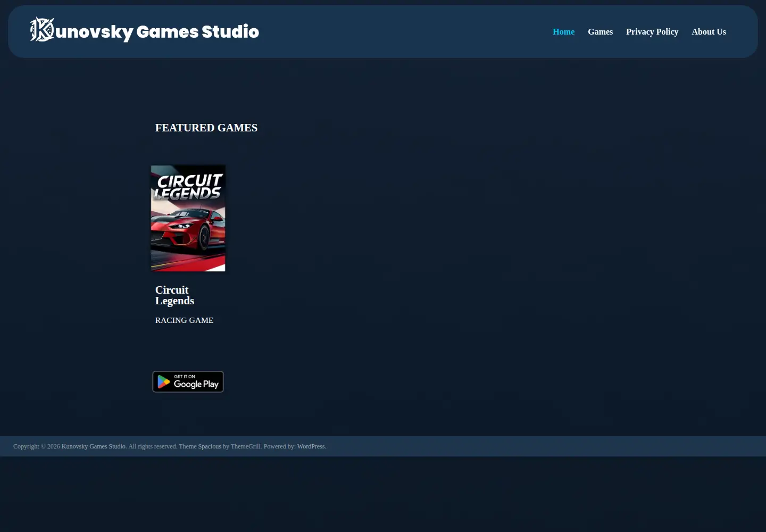Open the WordPress link in footer

click(311, 446)
